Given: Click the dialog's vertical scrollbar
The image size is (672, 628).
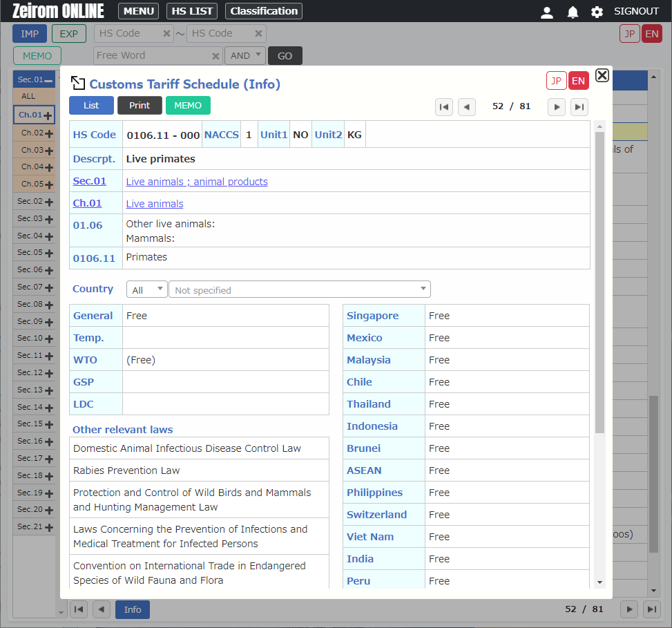Looking at the screenshot, I should click(x=599, y=276).
